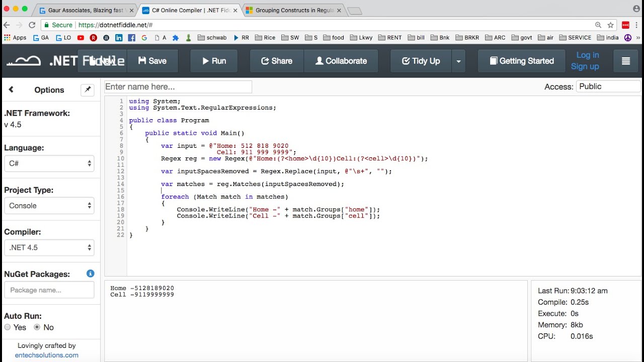The width and height of the screenshot is (644, 362).
Task: Select Auto Run No radio button
Action: [37, 327]
